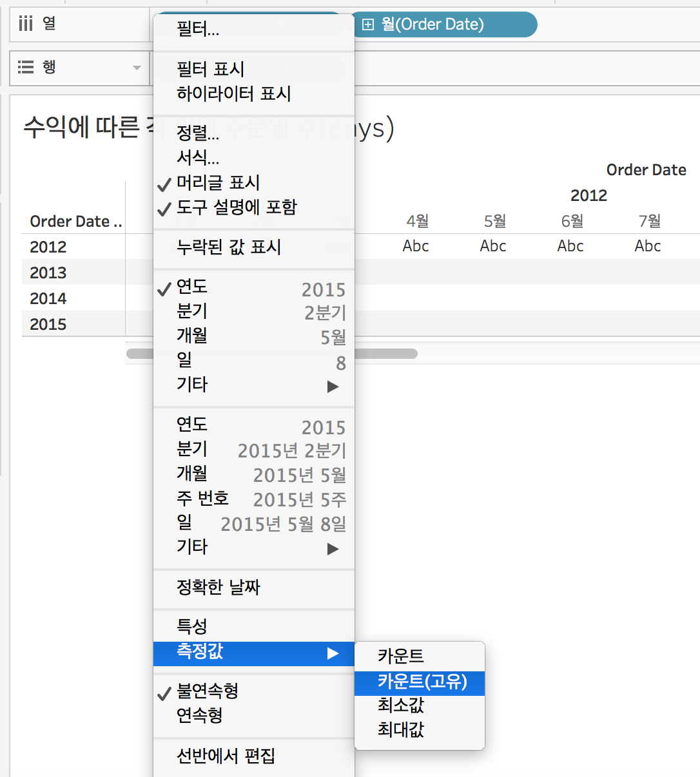Toggle the checked 머리글 표시 option
Screen dimensions: 700x777
254,182
